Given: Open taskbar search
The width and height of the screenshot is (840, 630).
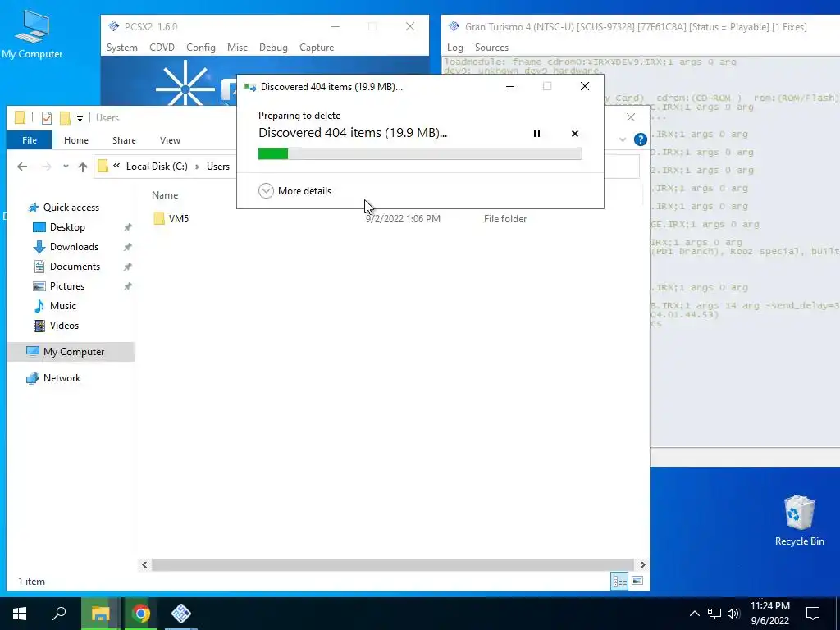Looking at the screenshot, I should [59, 614].
